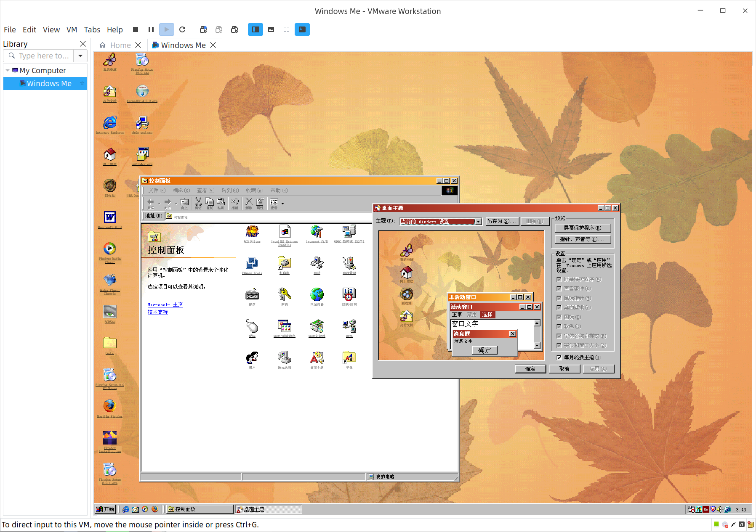Open Mozilla Firefox desktop icon
This screenshot has height=532, width=756.
click(109, 406)
